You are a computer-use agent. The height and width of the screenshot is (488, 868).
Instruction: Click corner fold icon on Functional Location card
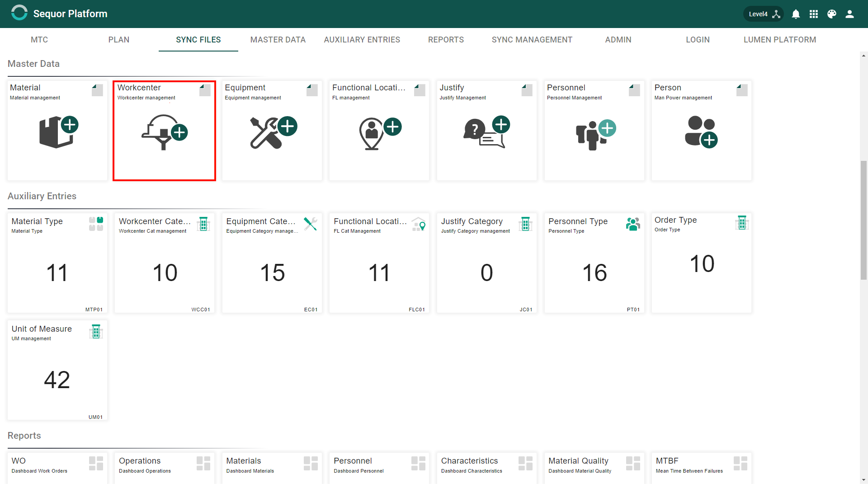point(420,90)
